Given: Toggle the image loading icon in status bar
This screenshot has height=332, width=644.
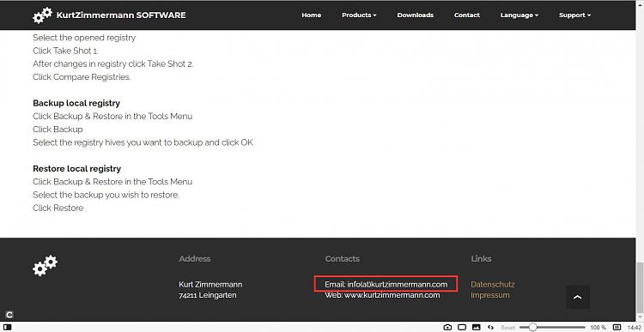Looking at the screenshot, I should 477,327.
